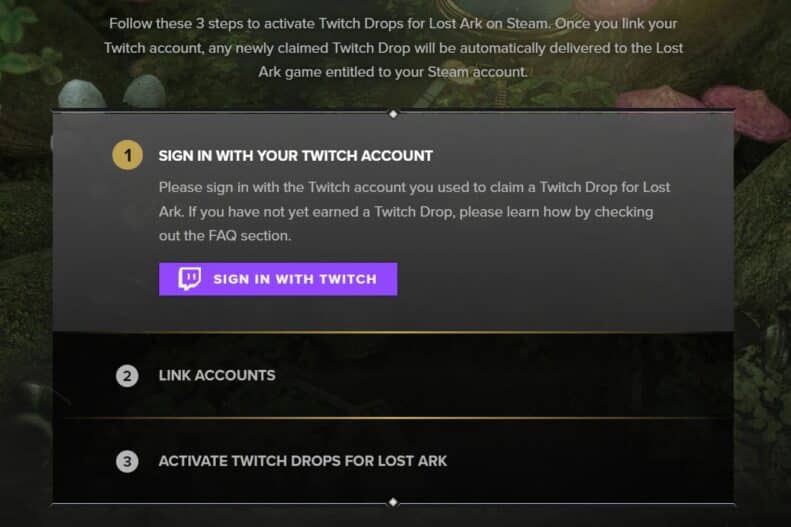Click the pink mushroom in the background
Screen dimensions: 791x527
tap(742, 105)
